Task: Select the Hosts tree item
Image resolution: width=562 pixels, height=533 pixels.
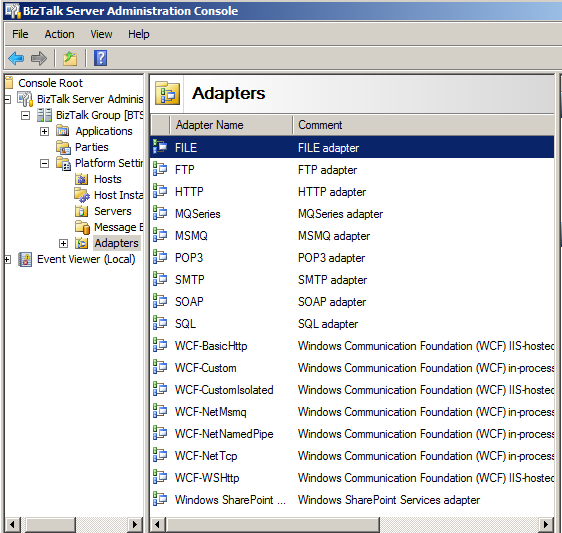Action: click(x=108, y=179)
